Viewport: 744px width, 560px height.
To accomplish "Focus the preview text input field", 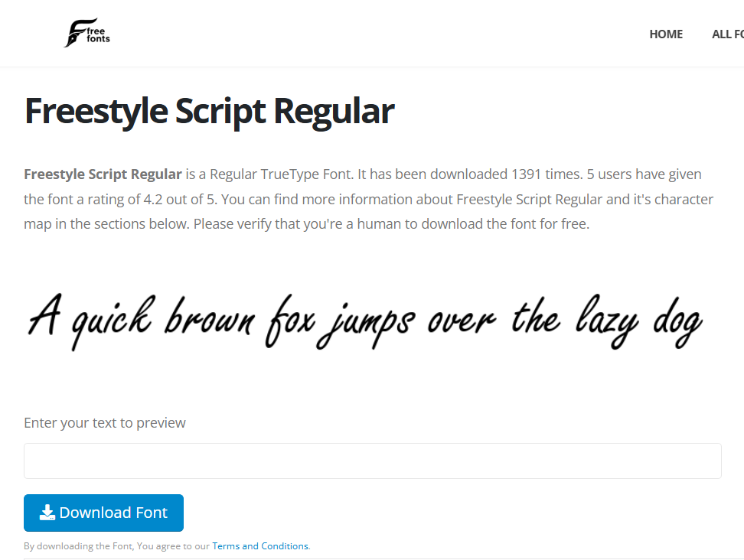I will 372,461.
